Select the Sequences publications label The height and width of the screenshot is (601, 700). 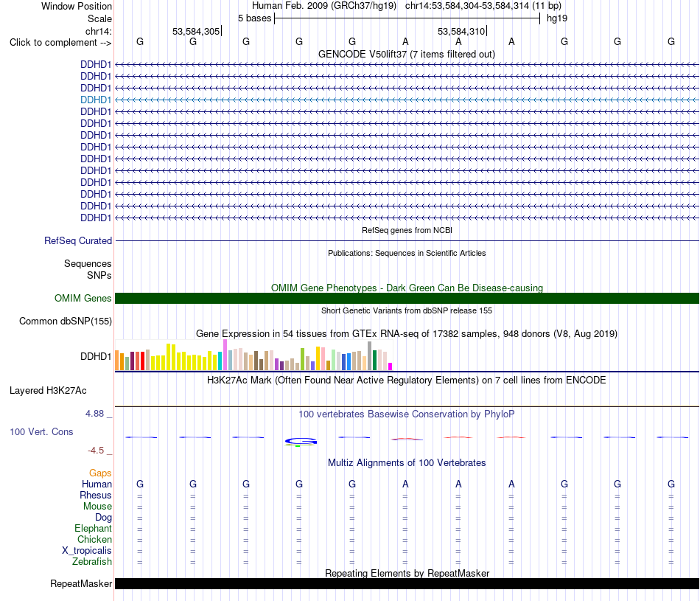point(88,264)
